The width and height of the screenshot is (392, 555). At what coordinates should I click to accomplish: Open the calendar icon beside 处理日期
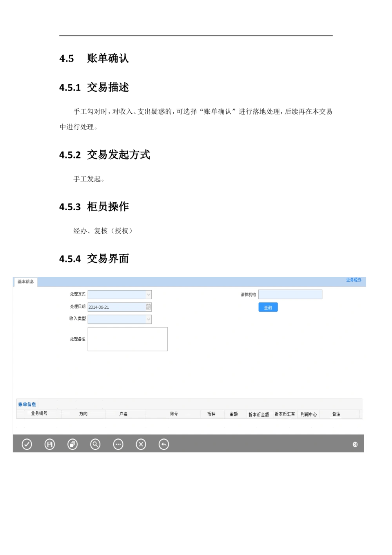click(148, 307)
